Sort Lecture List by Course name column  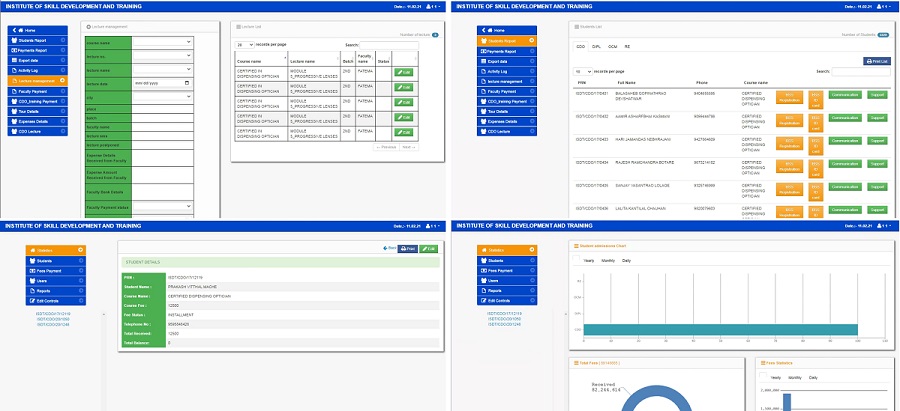(261, 60)
